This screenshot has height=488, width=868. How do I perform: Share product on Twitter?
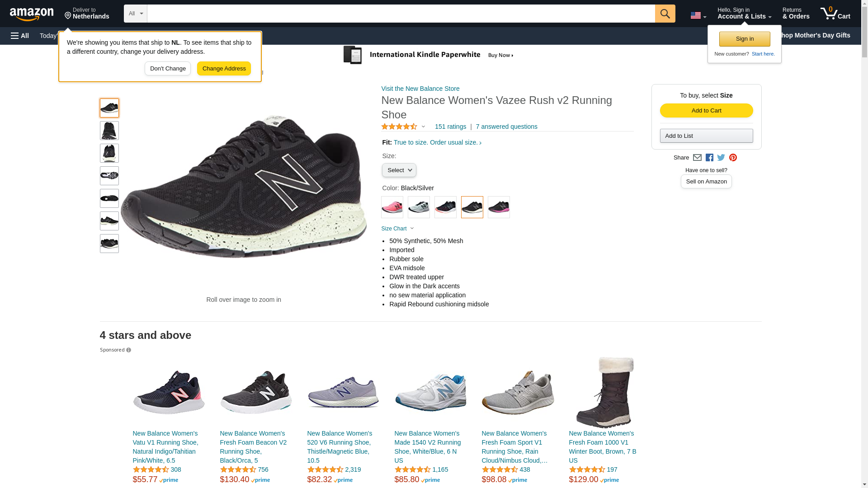(x=721, y=158)
